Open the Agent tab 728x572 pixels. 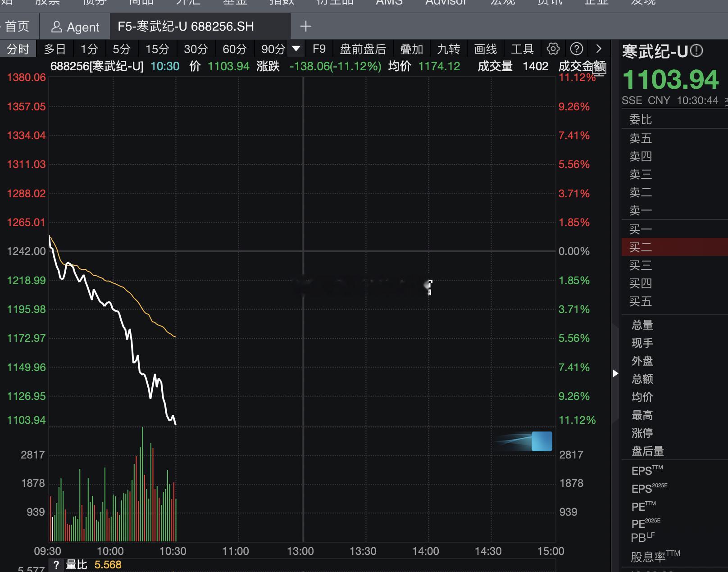click(75, 27)
